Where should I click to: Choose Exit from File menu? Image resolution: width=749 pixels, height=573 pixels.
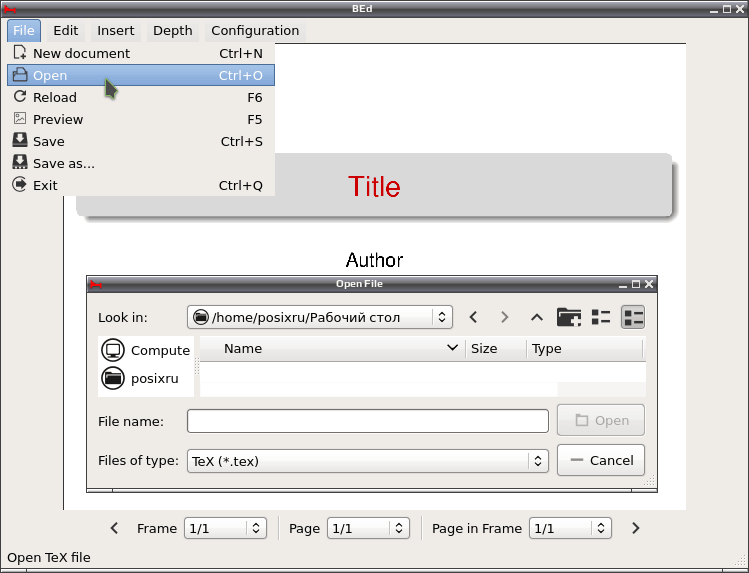click(x=141, y=185)
